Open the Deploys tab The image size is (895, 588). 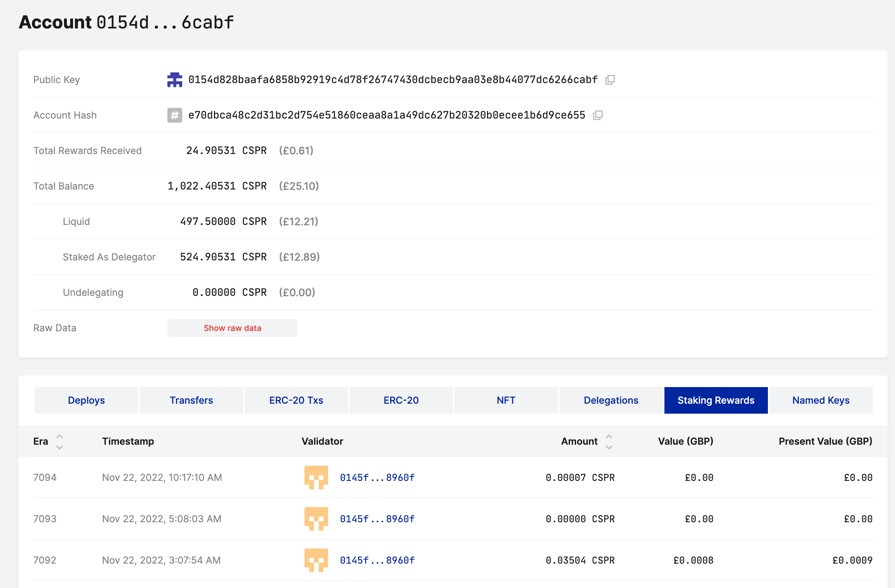[x=86, y=400]
